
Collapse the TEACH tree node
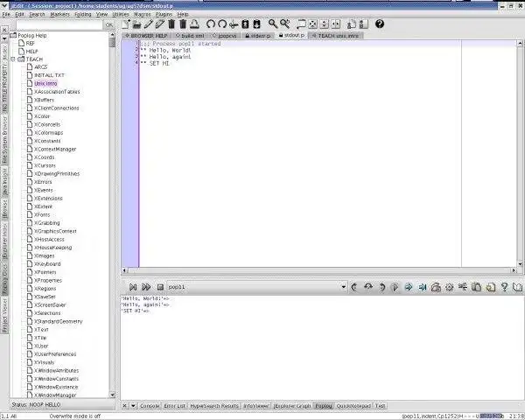[13, 59]
